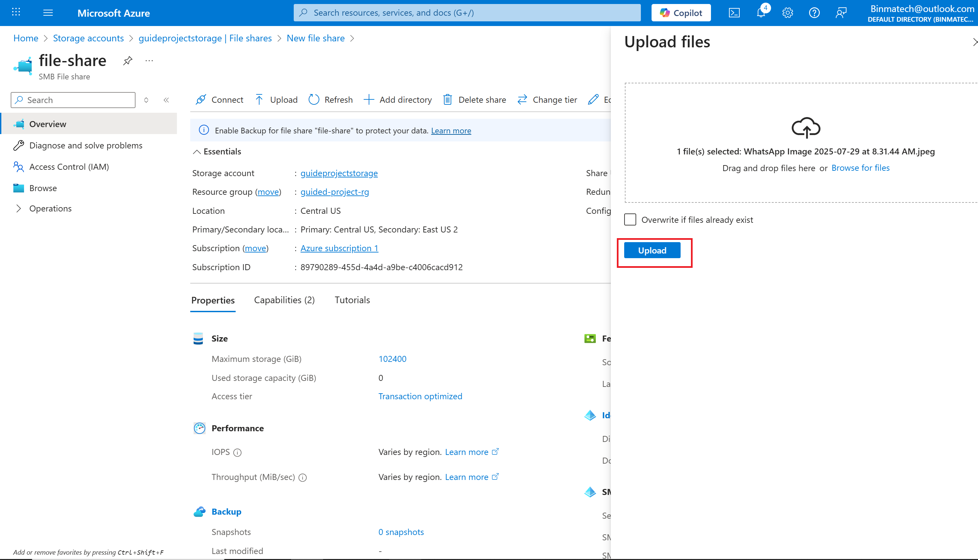Open the Cloud Shell icon
978x560 pixels.
coord(734,13)
